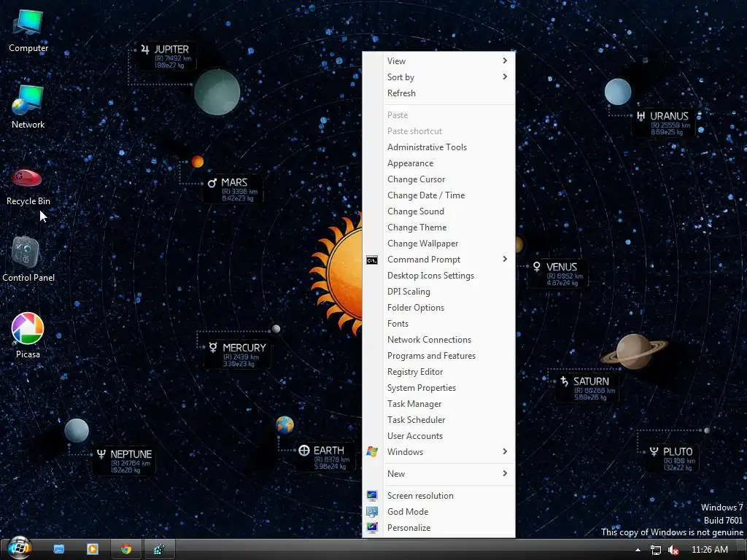Select Change Theme
The width and height of the screenshot is (747, 560).
(x=438, y=227)
